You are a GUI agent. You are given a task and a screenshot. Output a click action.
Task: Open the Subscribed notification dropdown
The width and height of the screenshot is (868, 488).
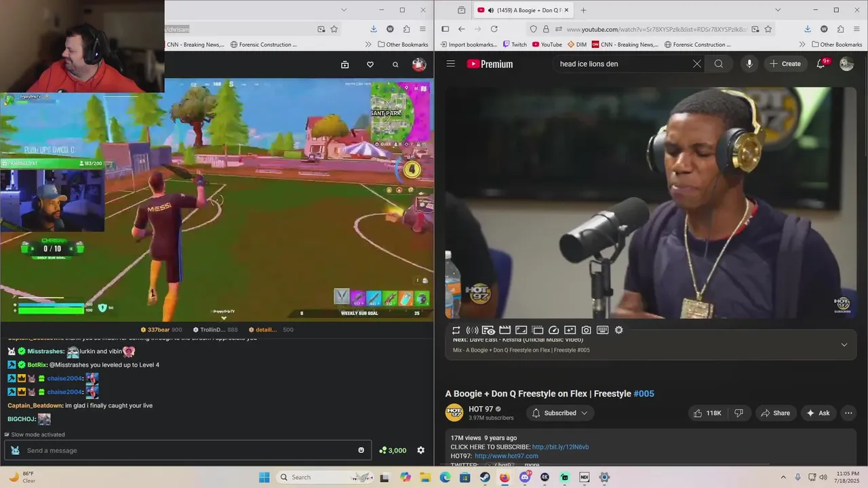point(559,413)
